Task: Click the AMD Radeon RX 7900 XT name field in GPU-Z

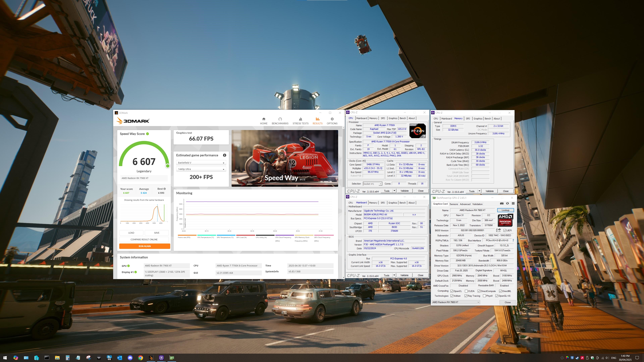Action: [x=472, y=210]
